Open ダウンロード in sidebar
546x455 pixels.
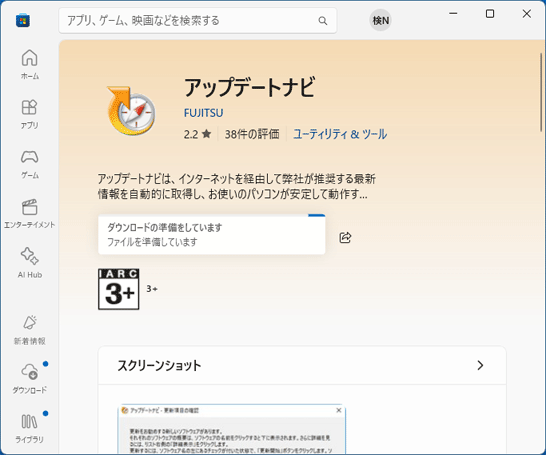click(30, 379)
